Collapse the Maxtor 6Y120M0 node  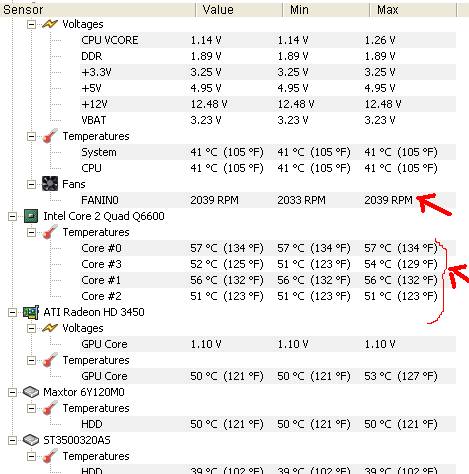[x=12, y=392]
